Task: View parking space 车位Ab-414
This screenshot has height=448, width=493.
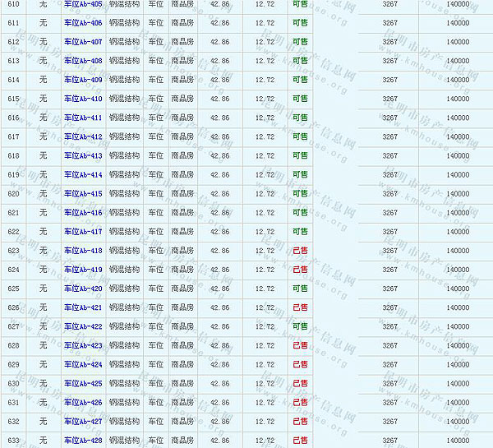Action: (x=83, y=174)
